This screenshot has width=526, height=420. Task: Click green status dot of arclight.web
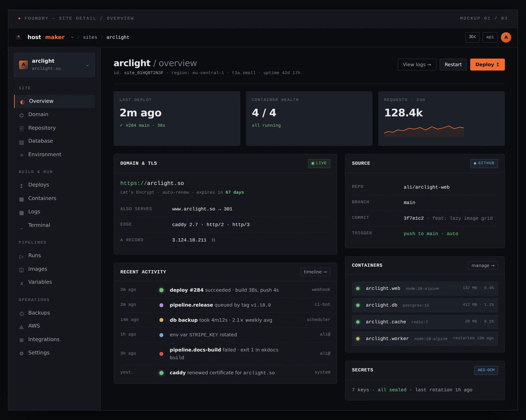(x=358, y=289)
